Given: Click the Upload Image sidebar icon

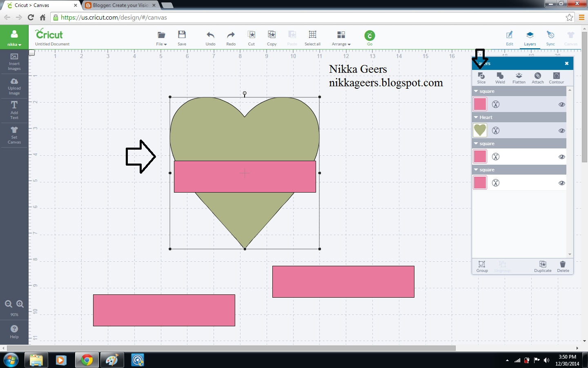Looking at the screenshot, I should point(14,86).
